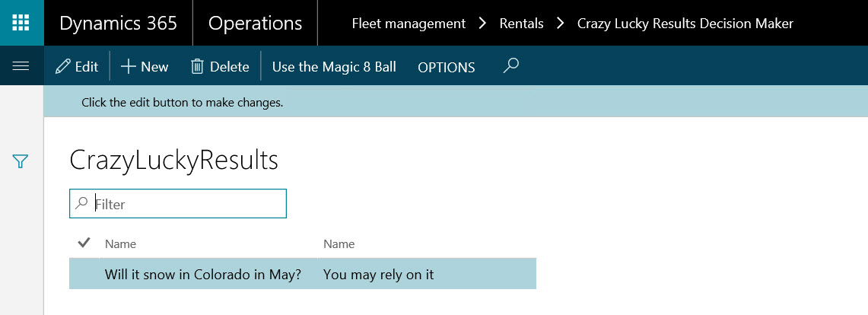Expand the hamburger navigation pane

21,66
